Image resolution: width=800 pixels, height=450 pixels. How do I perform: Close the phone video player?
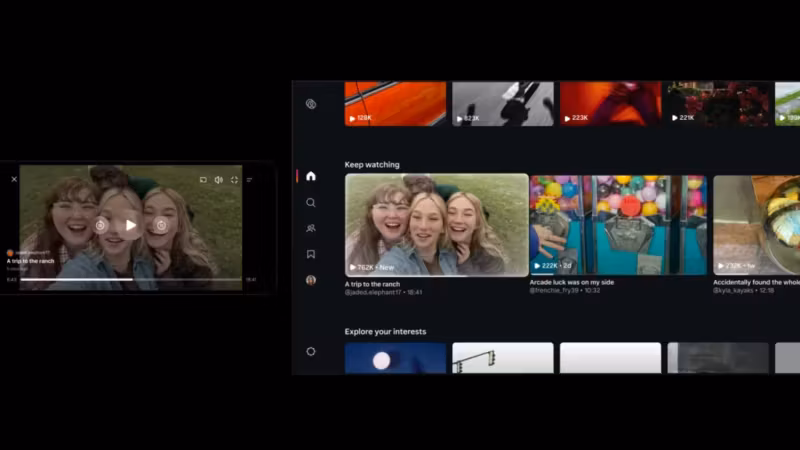(14, 179)
